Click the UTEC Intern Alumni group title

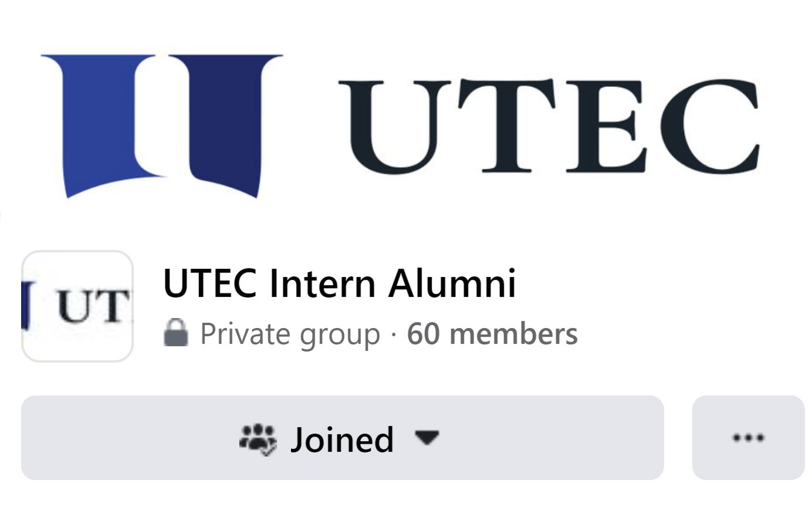tap(339, 283)
